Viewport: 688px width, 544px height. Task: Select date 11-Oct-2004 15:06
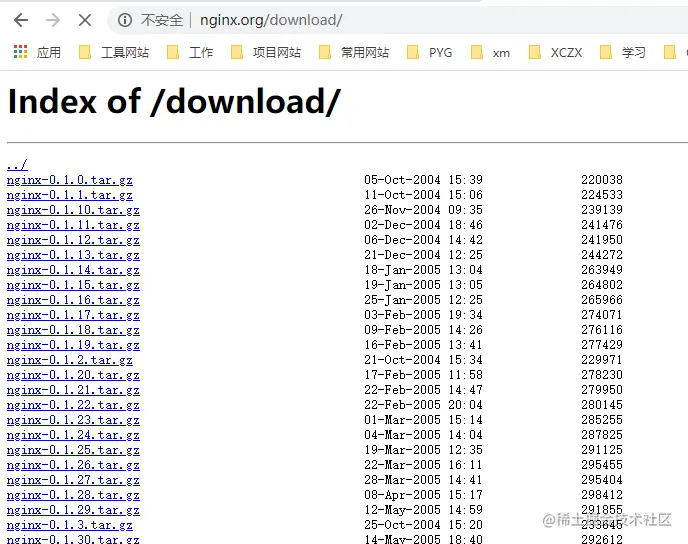pos(423,194)
